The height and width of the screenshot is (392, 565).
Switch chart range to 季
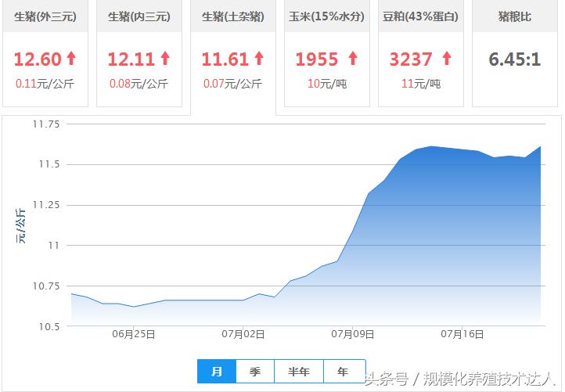[255, 372]
